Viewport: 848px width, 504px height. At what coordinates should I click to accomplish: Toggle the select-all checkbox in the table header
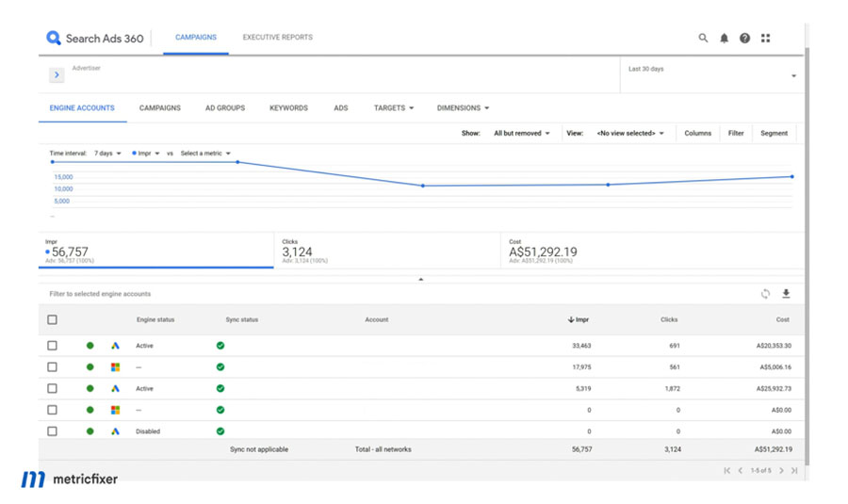tap(52, 319)
